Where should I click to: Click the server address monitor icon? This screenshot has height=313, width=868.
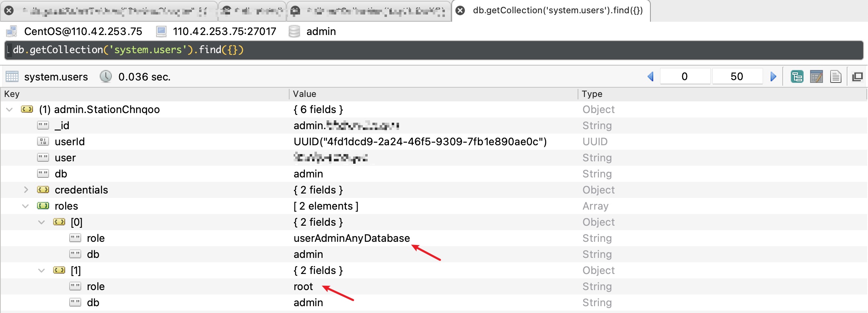[161, 31]
